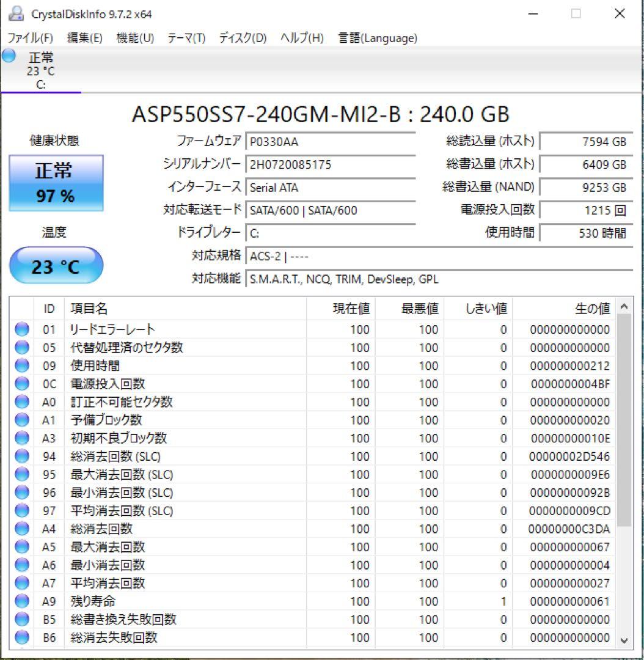This screenshot has width=644, height=660.
Task: Click the status icon for 残り寿命
Action: click(22, 601)
